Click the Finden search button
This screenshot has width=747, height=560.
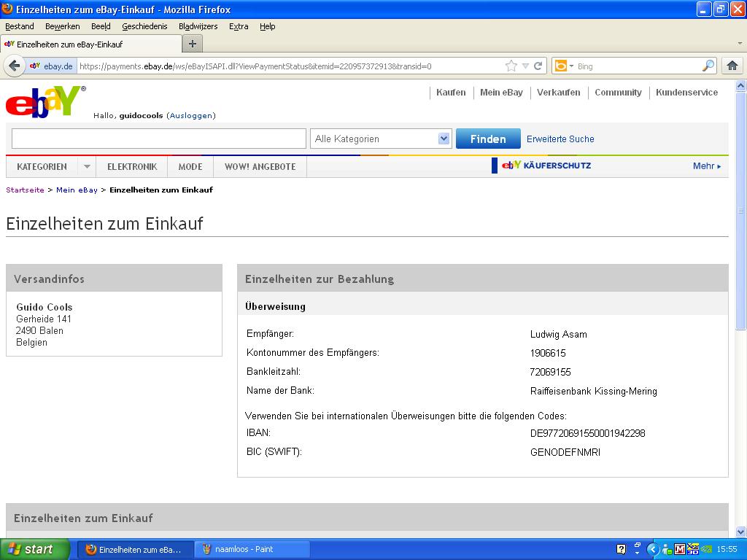pyautogui.click(x=488, y=139)
